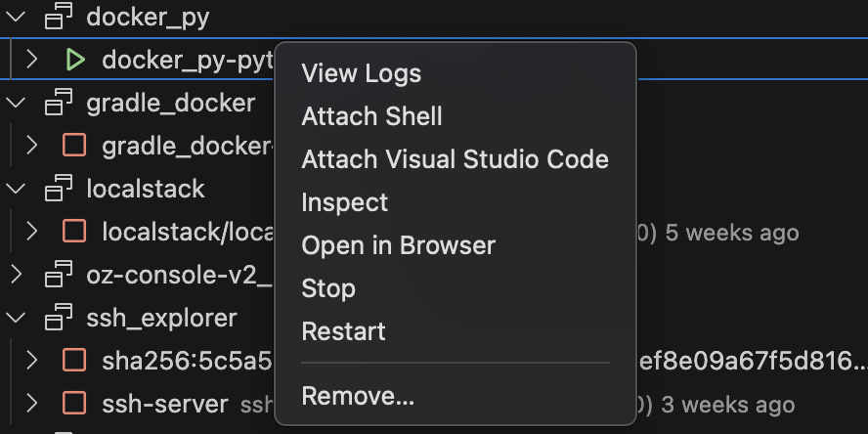Choose View Logs from context menu

tap(362, 73)
